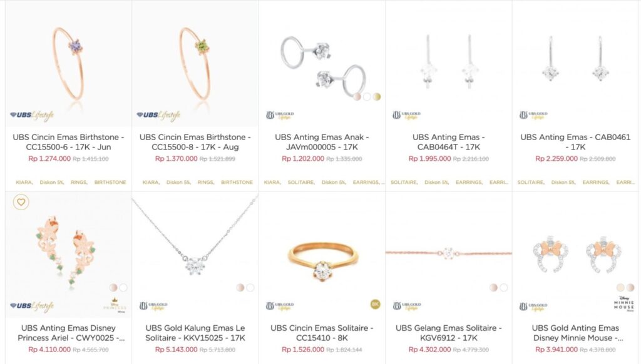Click UBS Gold logo on CAB0461 earrings
Screen dimensions: 641x364
[533, 115]
